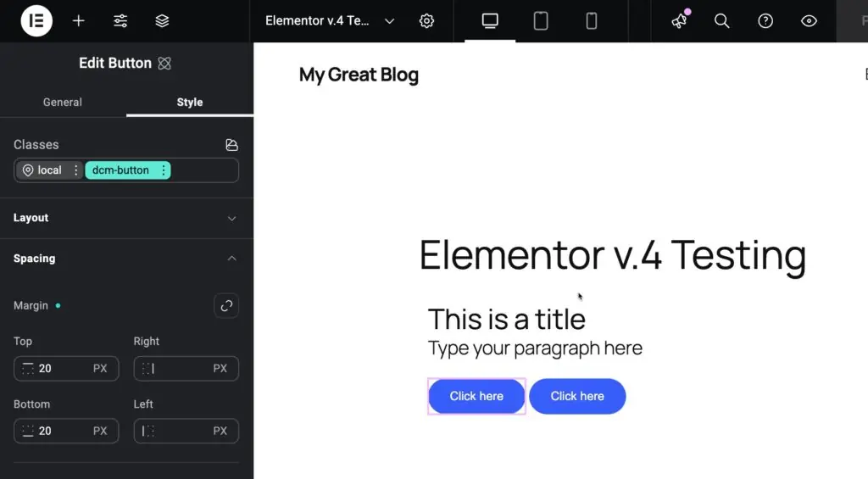Open the local class options menu
Screen dimensions: 868x479
(75, 170)
